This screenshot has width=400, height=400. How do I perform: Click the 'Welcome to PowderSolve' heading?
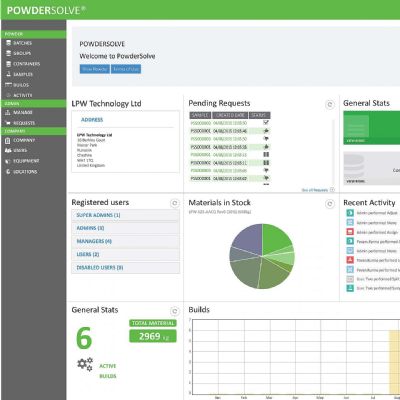click(x=117, y=56)
